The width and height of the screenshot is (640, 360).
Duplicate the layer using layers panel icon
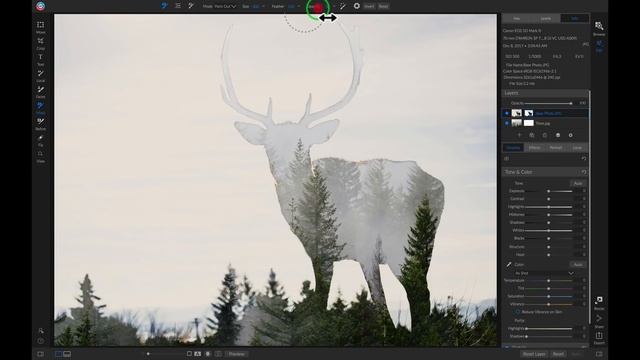[x=532, y=135]
